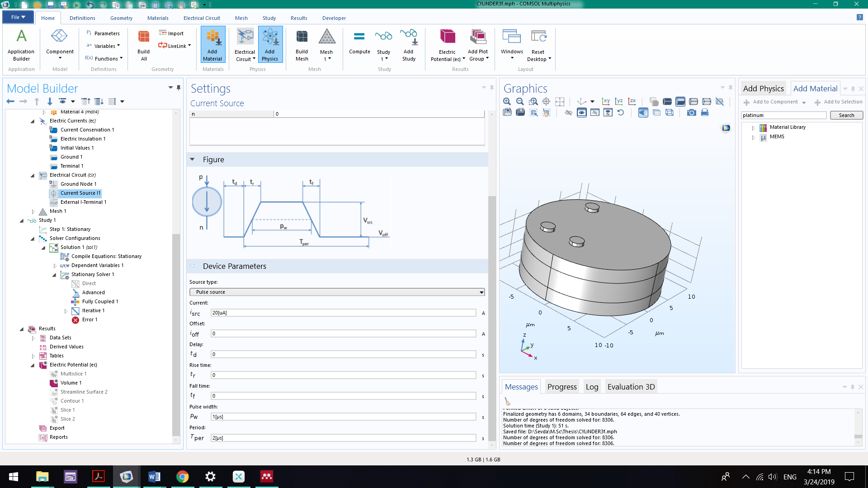Click the Zoom In graphics icon
868x488 pixels.
click(x=507, y=102)
